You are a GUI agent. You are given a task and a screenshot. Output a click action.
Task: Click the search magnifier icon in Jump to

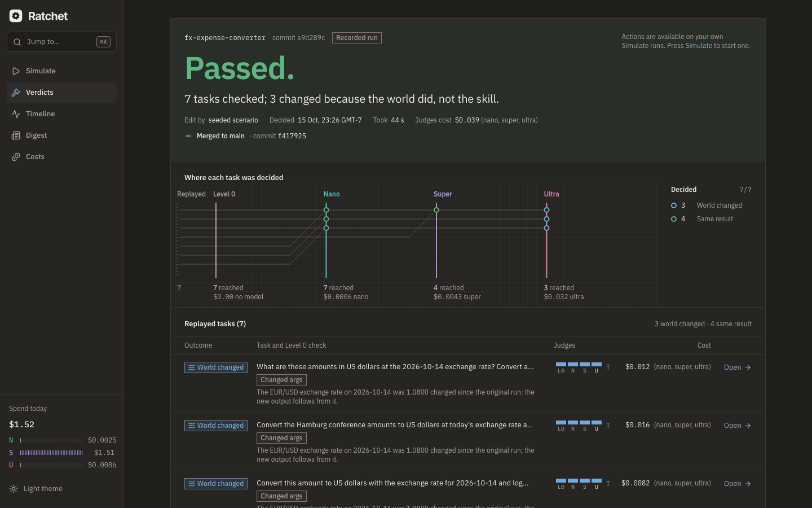(x=17, y=42)
